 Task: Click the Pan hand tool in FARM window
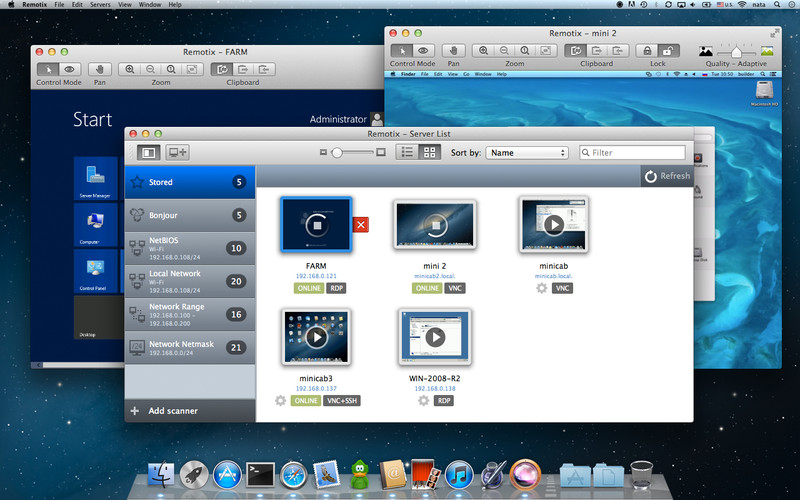99,69
